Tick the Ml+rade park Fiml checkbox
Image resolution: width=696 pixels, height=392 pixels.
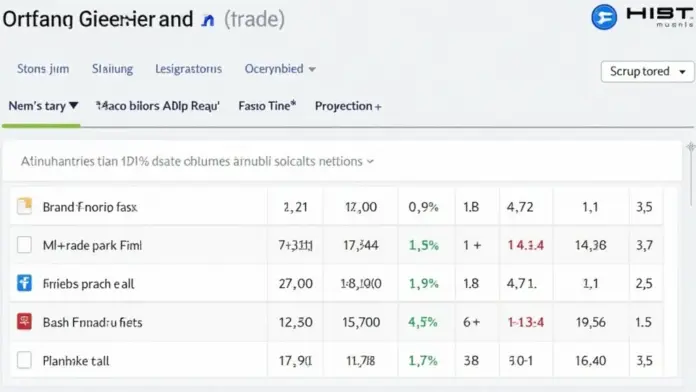(x=24, y=245)
